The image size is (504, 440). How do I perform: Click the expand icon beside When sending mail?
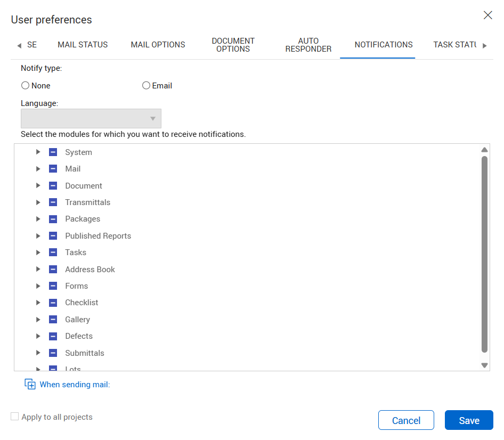(x=30, y=385)
